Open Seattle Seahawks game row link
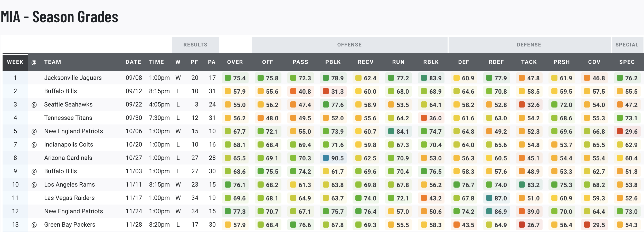The width and height of the screenshot is (644, 232). coord(68,104)
